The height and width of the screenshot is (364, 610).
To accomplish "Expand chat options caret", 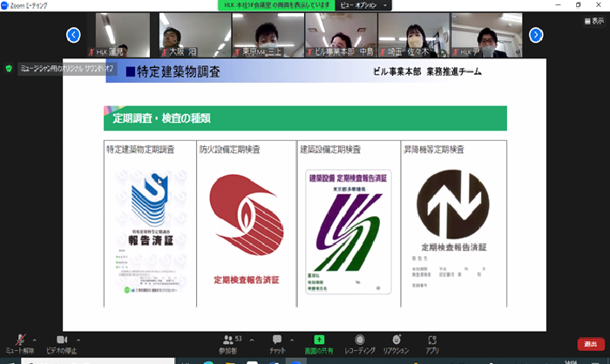I will [x=292, y=340].
